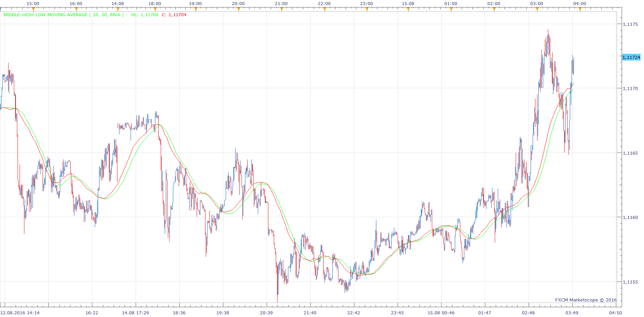Click the orange triangle marker under 21:00
Screen dimensions: 644x317
click(282, 9)
